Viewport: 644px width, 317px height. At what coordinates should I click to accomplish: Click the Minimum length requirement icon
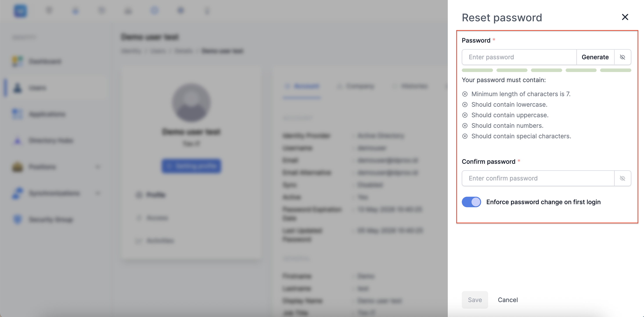[x=465, y=94]
